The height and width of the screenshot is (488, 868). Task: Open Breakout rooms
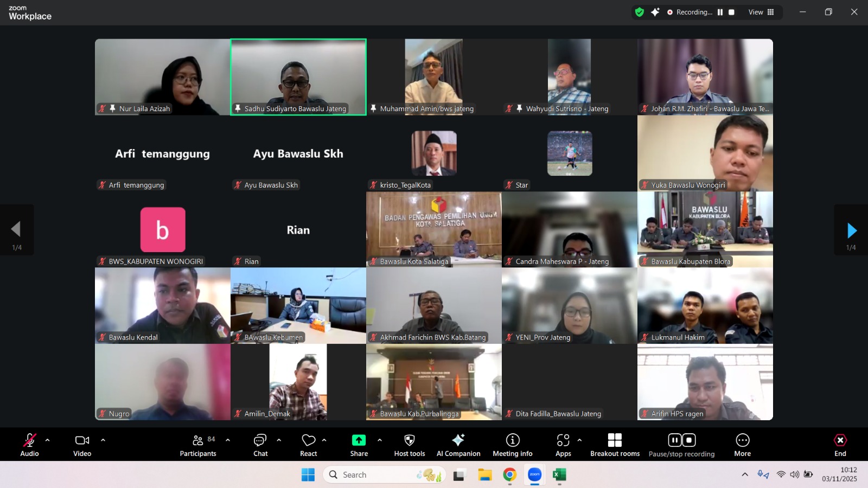[x=615, y=445]
